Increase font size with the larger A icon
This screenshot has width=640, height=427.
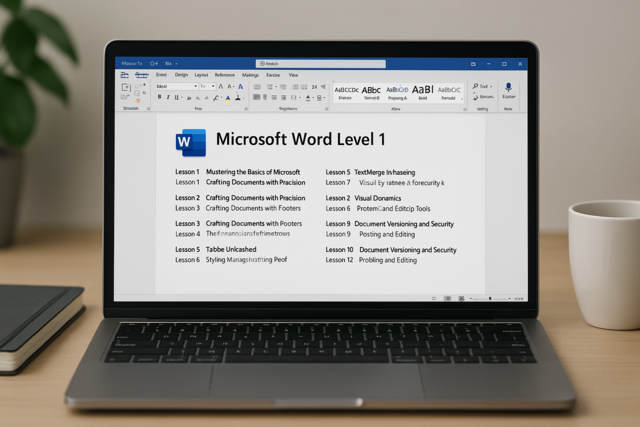tap(219, 87)
